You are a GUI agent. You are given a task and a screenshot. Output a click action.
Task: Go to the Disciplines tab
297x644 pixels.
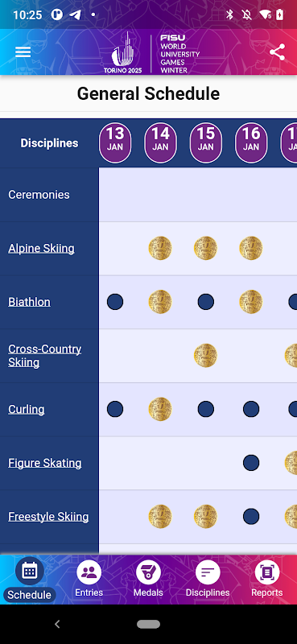pos(208,579)
